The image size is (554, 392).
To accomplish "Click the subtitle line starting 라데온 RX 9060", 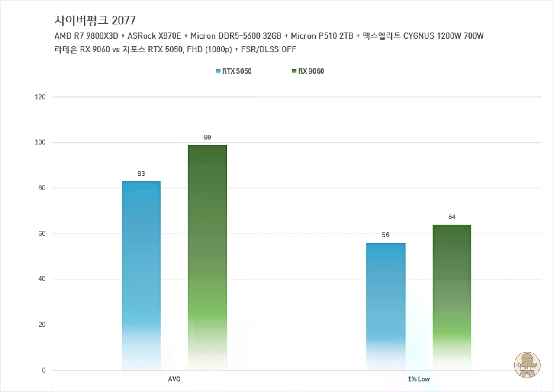I will (175, 49).
